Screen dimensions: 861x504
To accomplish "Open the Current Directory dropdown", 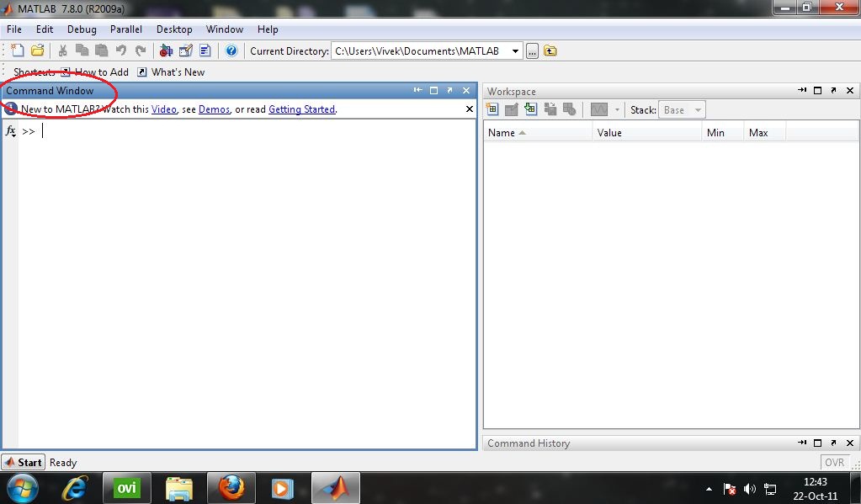I will 516,50.
